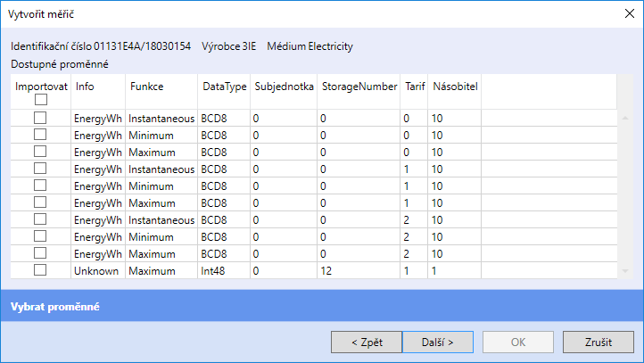Check EnergyWh Maximum row with Tarif 1
Screen dimensions: 644x363
[x=40, y=202]
